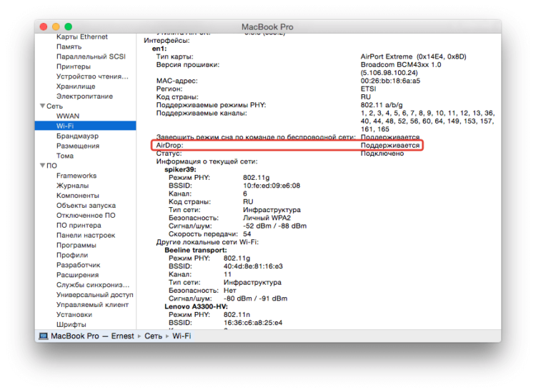Click Wi-Fi in the bottom path bar
This screenshot has height=392, width=536.
coord(182,336)
